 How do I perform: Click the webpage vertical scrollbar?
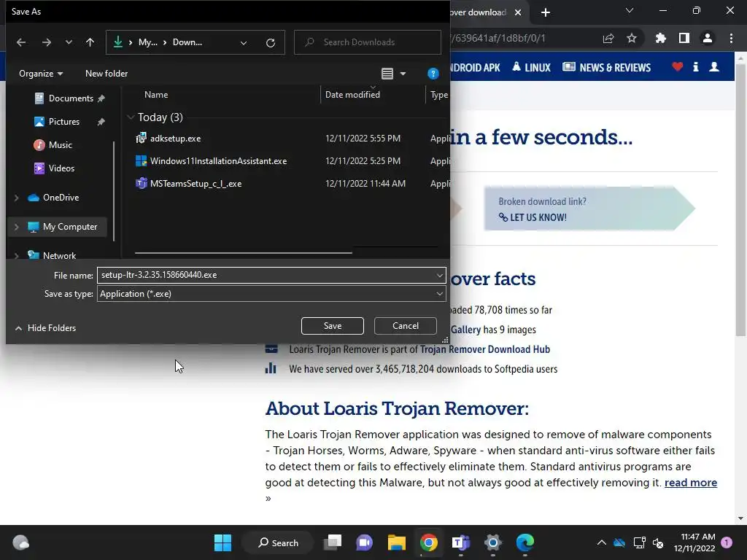(x=740, y=200)
